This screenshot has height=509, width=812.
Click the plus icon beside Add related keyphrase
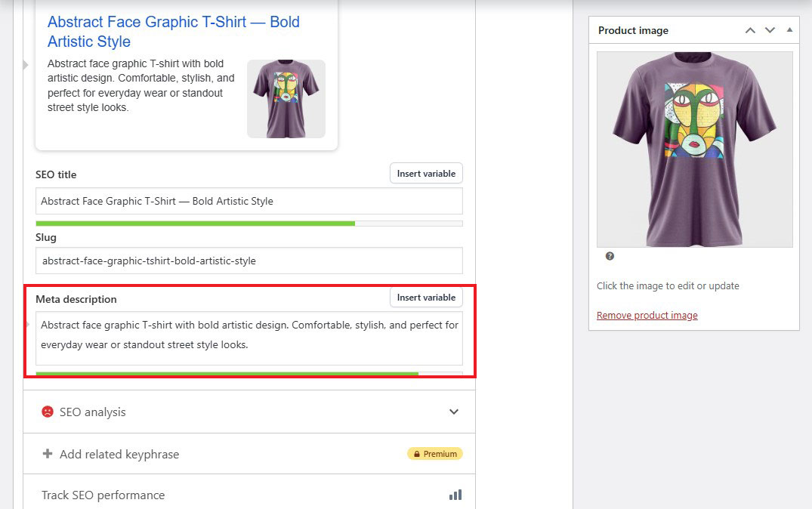(45, 454)
